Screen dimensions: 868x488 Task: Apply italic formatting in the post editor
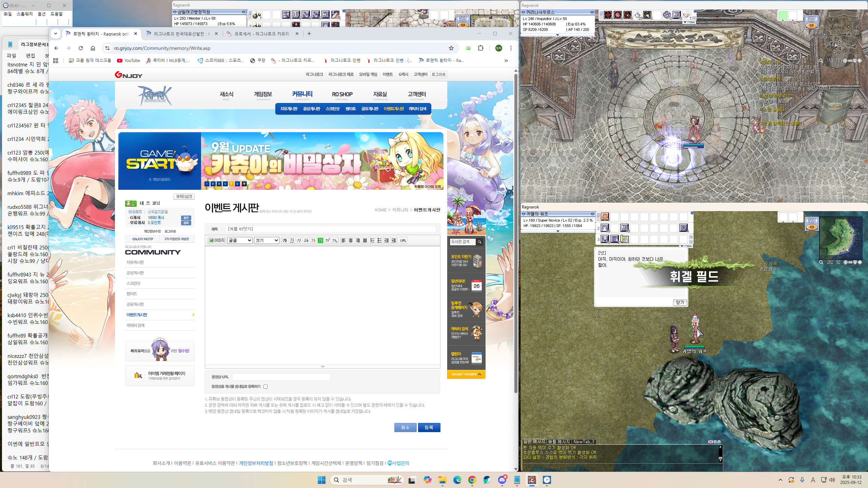[x=299, y=240]
